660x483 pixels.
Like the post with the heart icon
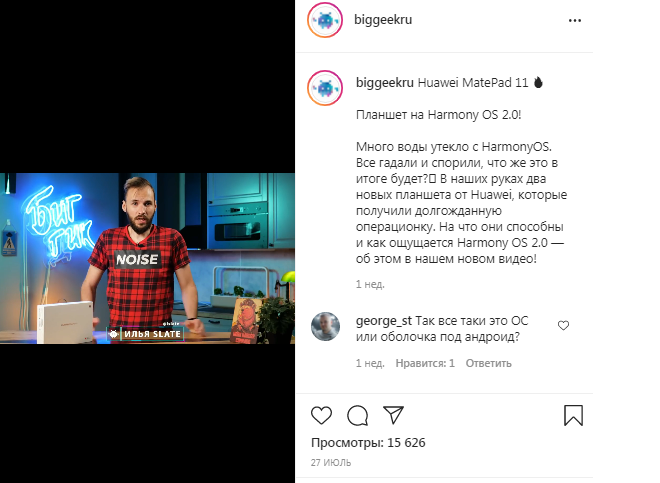coord(322,416)
